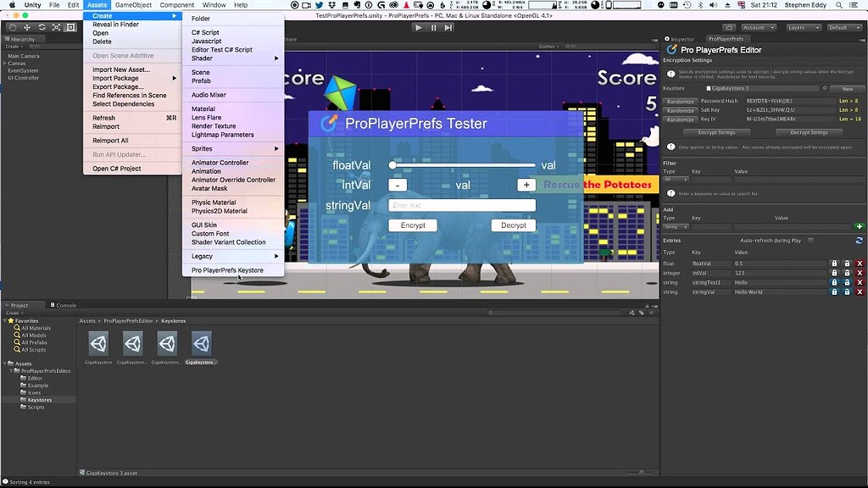Select the Rect transform tool
This screenshot has width=868, height=488.
click(70, 27)
